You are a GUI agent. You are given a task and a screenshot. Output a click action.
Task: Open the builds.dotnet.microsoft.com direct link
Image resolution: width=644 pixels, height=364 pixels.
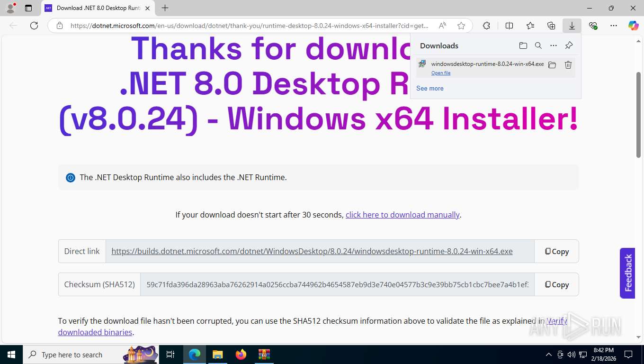[312, 251]
